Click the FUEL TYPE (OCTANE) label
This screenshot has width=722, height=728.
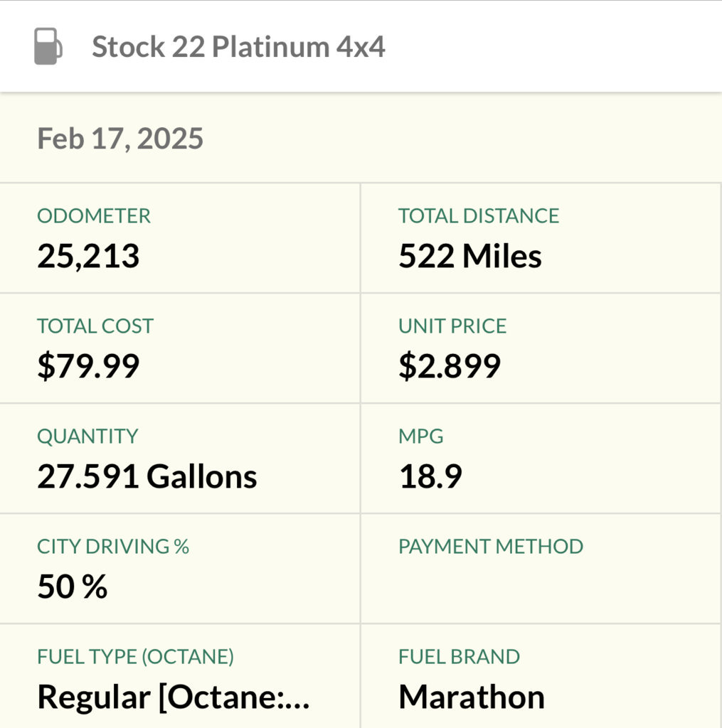[135, 656]
